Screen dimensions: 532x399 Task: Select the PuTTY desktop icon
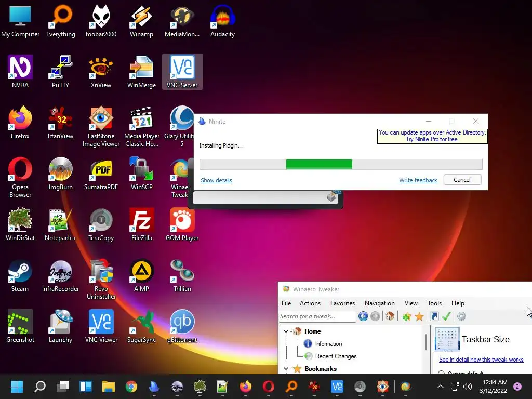click(x=61, y=72)
